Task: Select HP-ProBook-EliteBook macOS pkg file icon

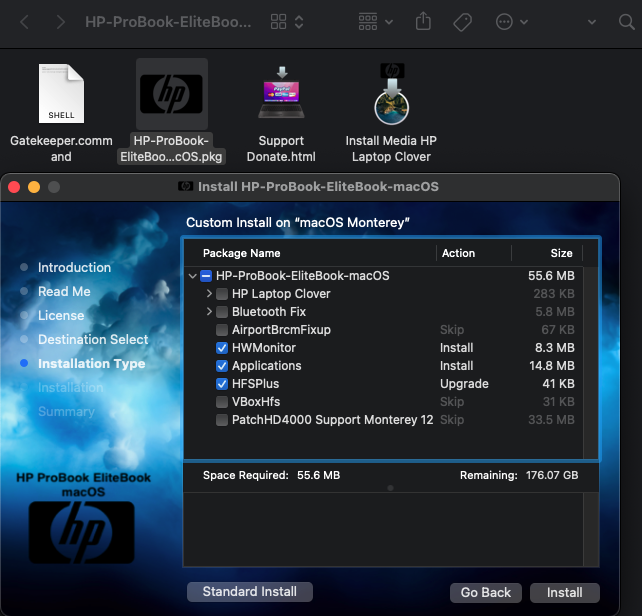Action: pyautogui.click(x=172, y=94)
